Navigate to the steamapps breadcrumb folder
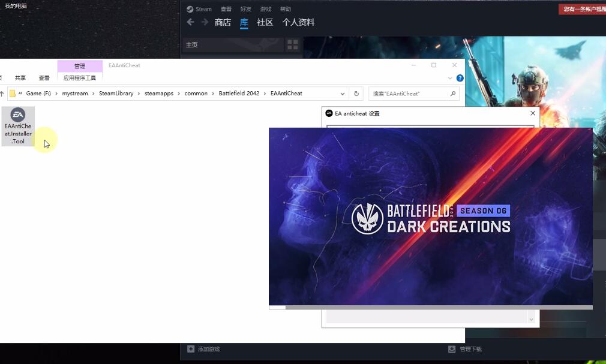Screen dimensions: 606x364 pyautogui.click(x=159, y=94)
